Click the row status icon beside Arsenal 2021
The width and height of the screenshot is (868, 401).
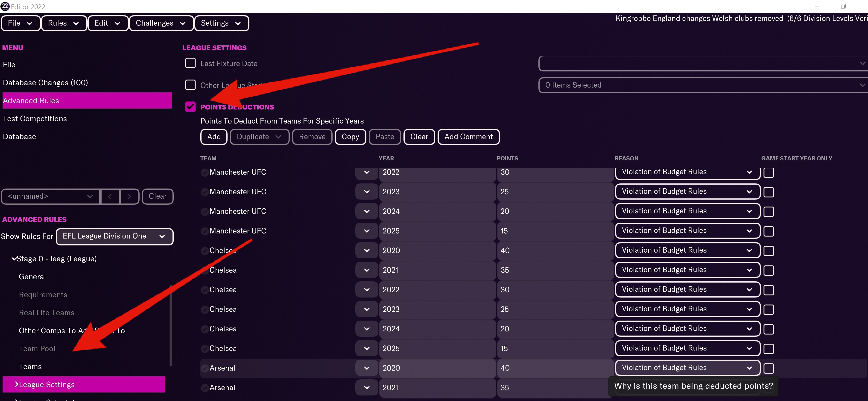click(205, 388)
